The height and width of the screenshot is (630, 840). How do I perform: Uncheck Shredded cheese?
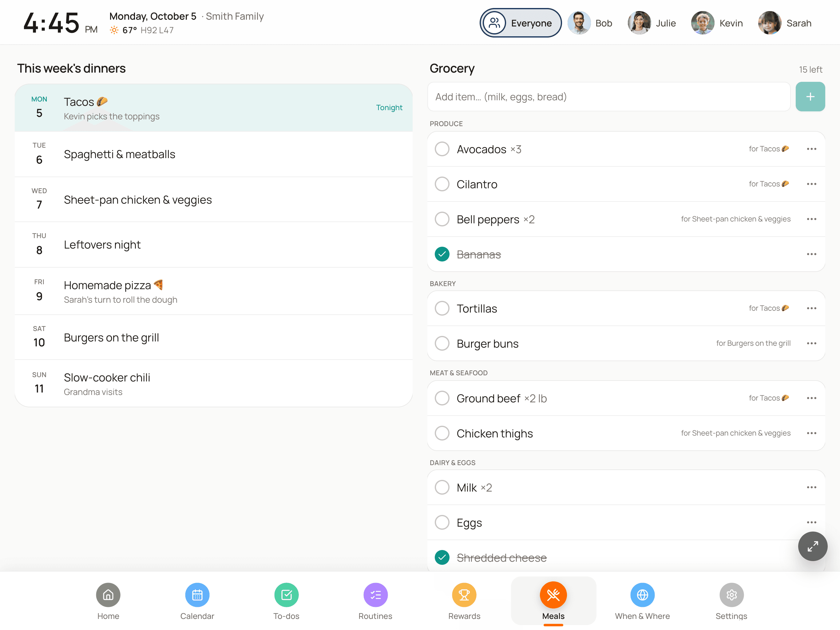click(442, 557)
